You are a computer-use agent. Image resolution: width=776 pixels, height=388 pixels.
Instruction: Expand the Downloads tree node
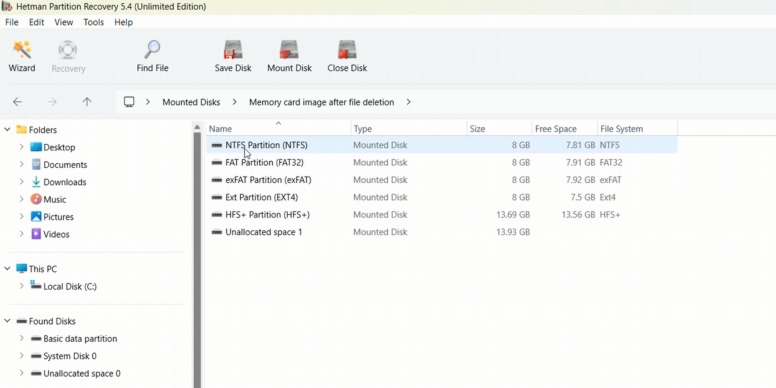click(x=22, y=182)
